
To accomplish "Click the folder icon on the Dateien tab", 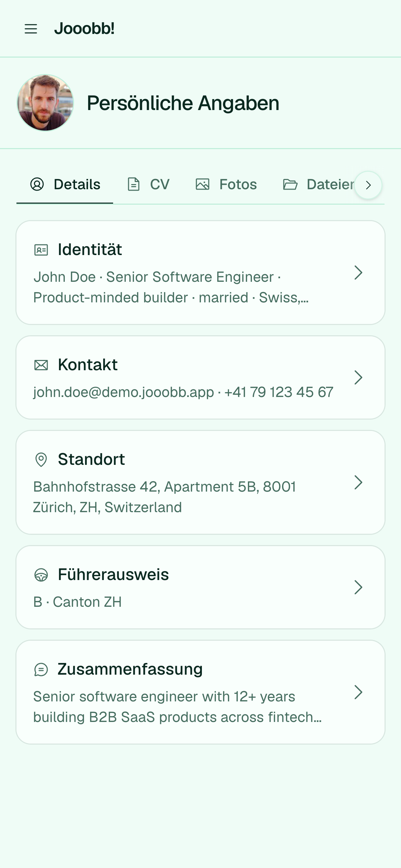I will (x=290, y=184).
